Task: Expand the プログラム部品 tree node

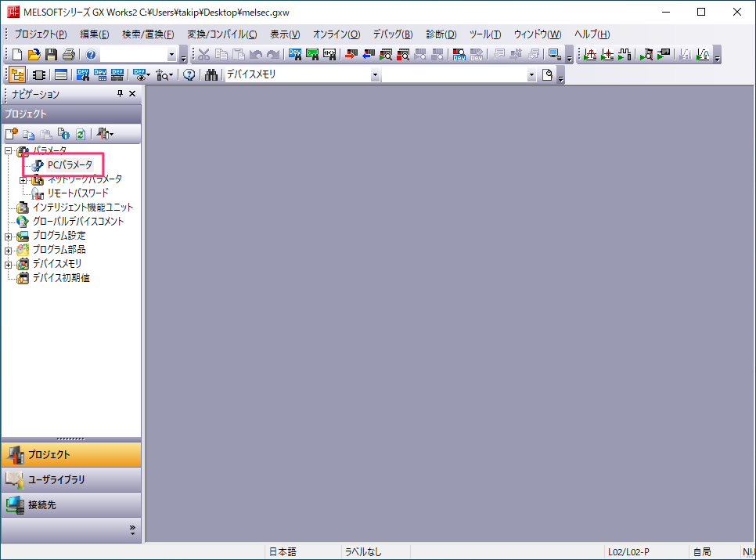Action: click(8, 251)
